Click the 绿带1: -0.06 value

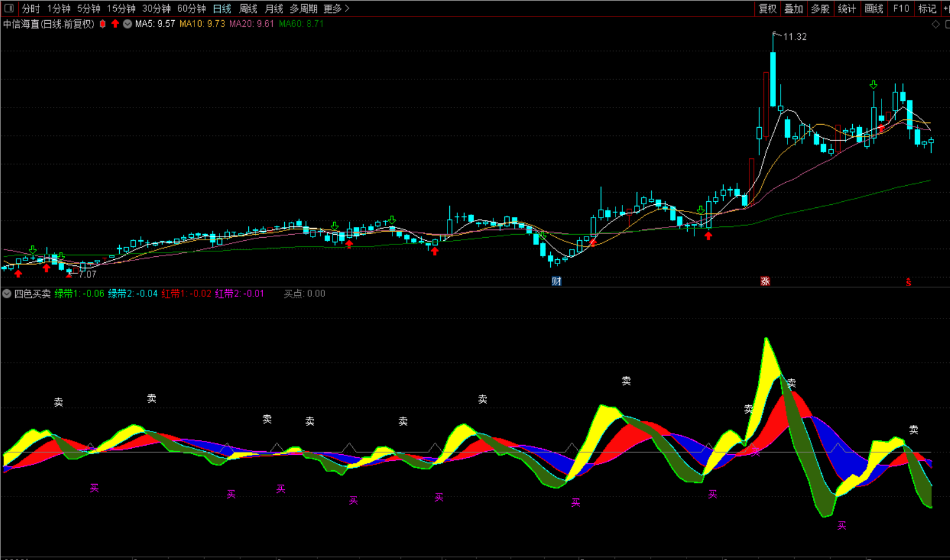point(79,293)
